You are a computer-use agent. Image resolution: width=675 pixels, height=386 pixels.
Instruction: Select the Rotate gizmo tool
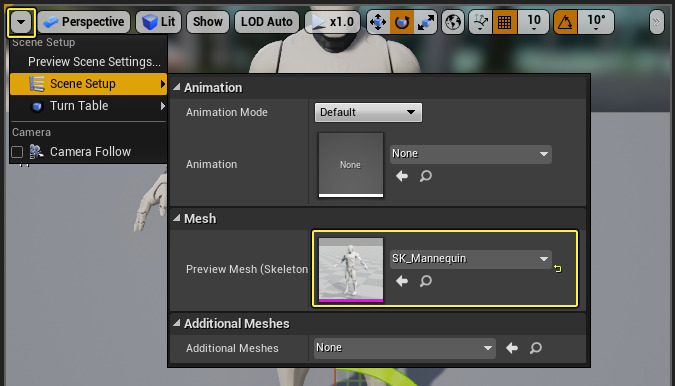[x=402, y=22]
